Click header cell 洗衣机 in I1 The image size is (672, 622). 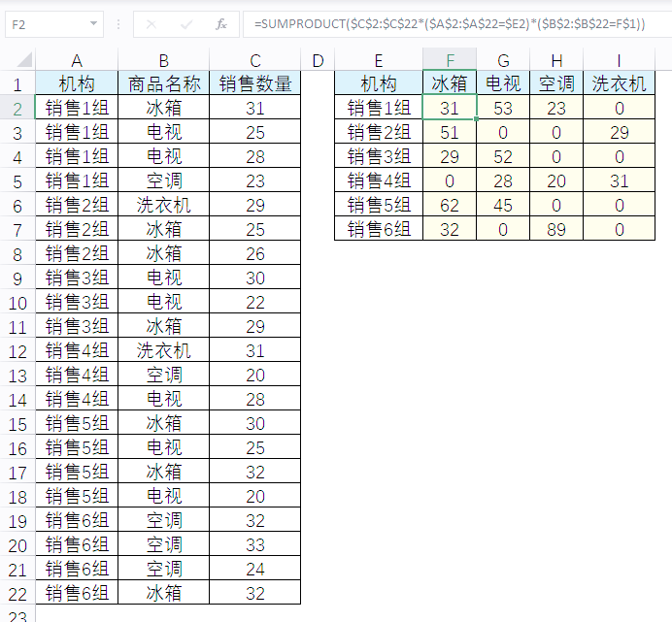(619, 83)
